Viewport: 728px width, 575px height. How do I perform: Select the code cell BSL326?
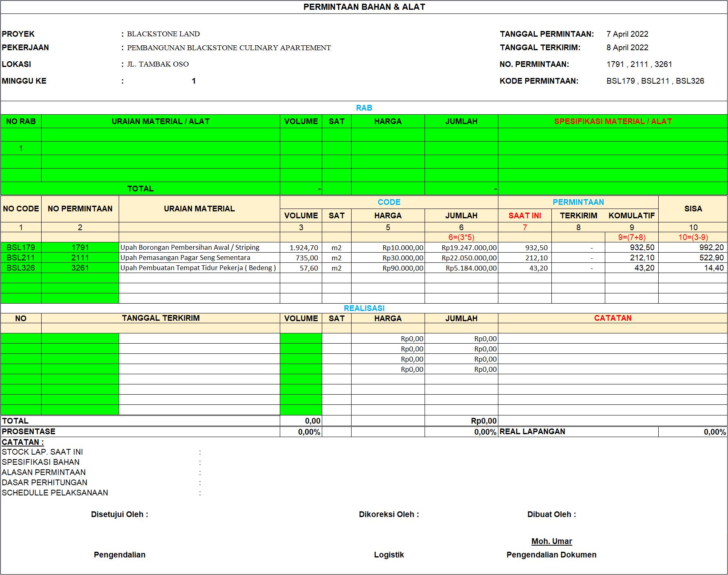point(21,268)
